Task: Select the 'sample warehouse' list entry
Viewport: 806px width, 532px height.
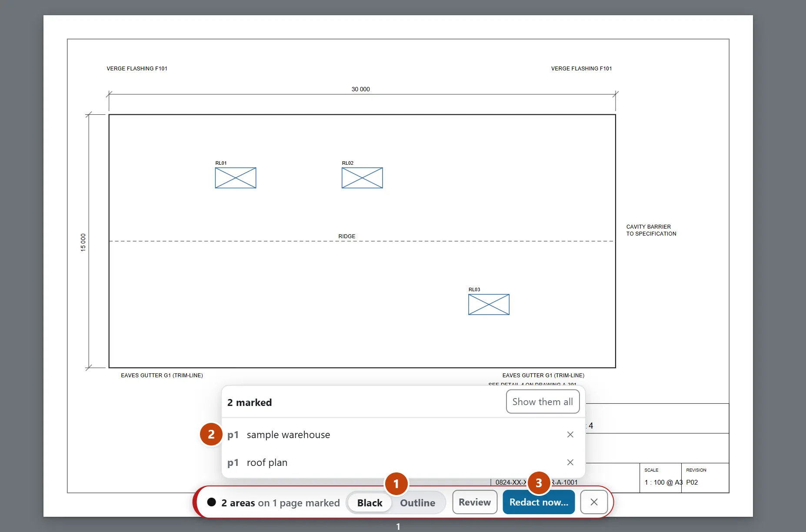Action: (x=403, y=435)
